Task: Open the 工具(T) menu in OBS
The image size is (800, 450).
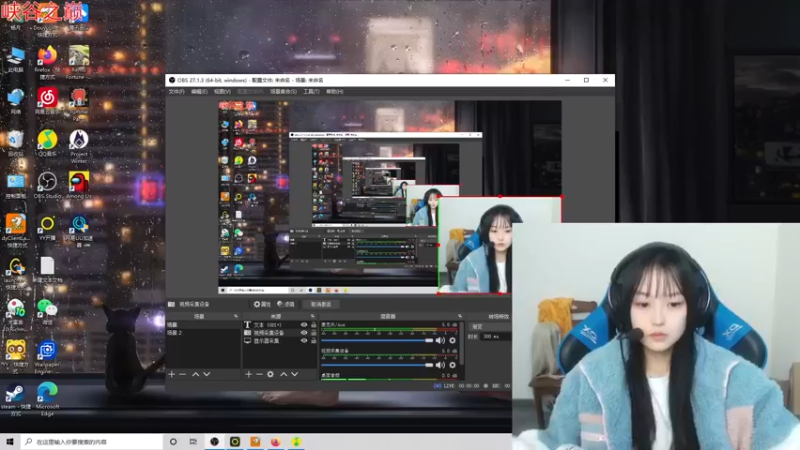Action: point(311,91)
